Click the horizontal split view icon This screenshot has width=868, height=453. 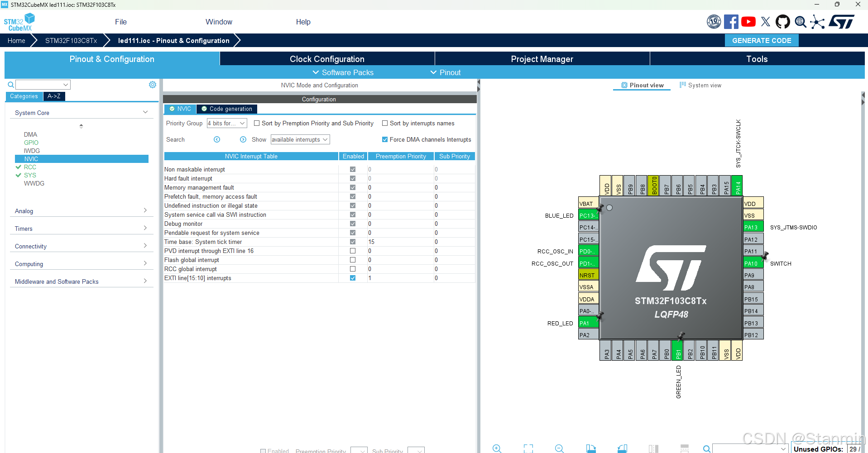[x=685, y=448]
